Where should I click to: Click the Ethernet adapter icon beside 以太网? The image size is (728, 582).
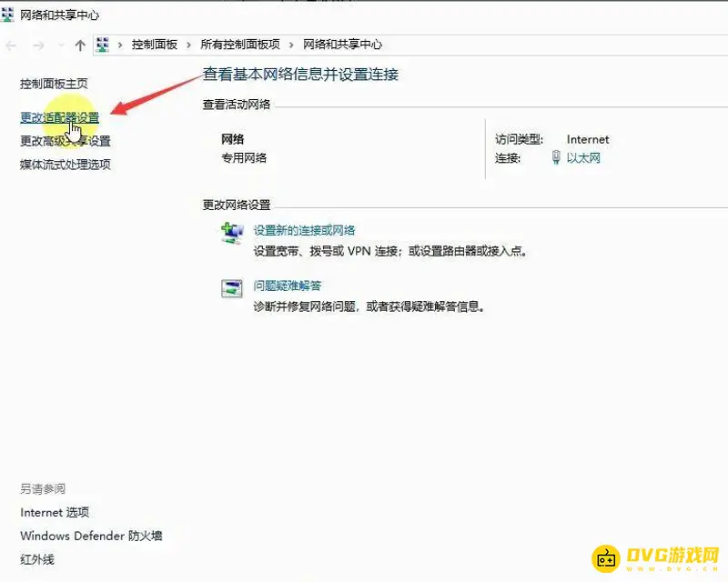point(556,158)
